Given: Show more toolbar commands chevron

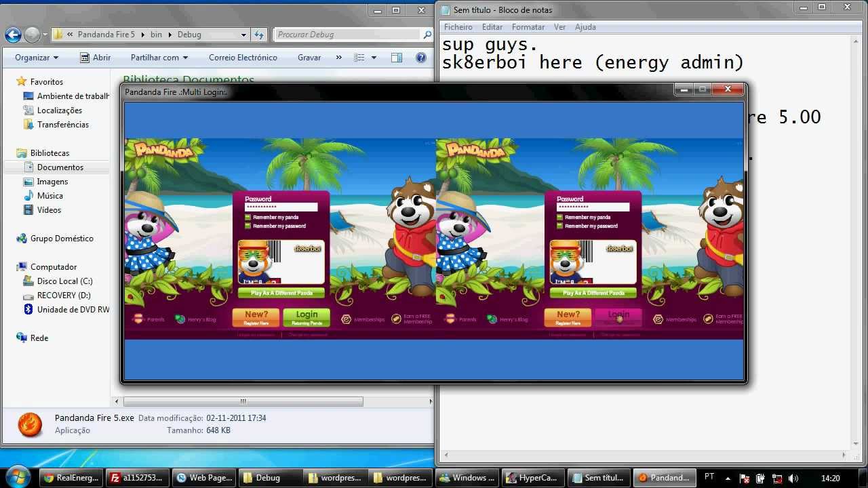Looking at the screenshot, I should pyautogui.click(x=339, y=58).
